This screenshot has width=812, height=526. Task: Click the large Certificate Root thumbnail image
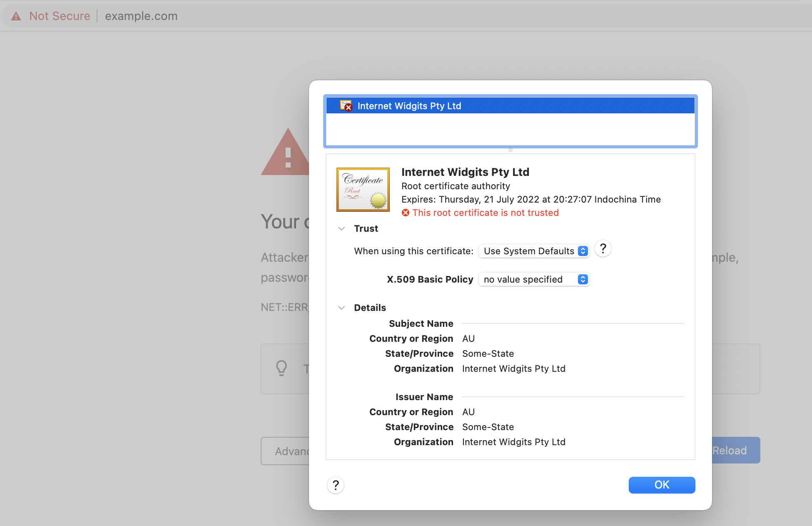pyautogui.click(x=363, y=190)
